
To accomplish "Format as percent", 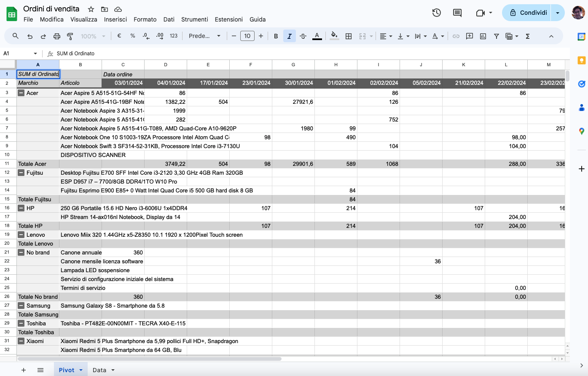I will click(x=133, y=36).
